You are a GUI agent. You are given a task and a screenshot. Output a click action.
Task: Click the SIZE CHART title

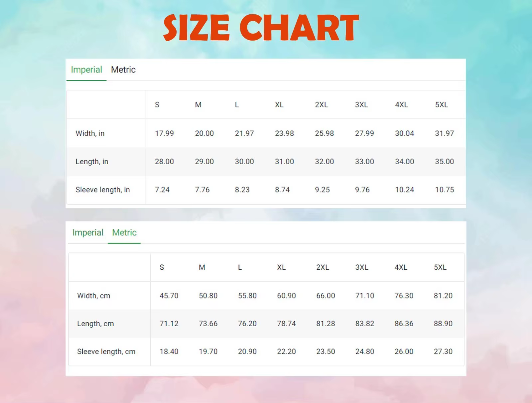261,28
